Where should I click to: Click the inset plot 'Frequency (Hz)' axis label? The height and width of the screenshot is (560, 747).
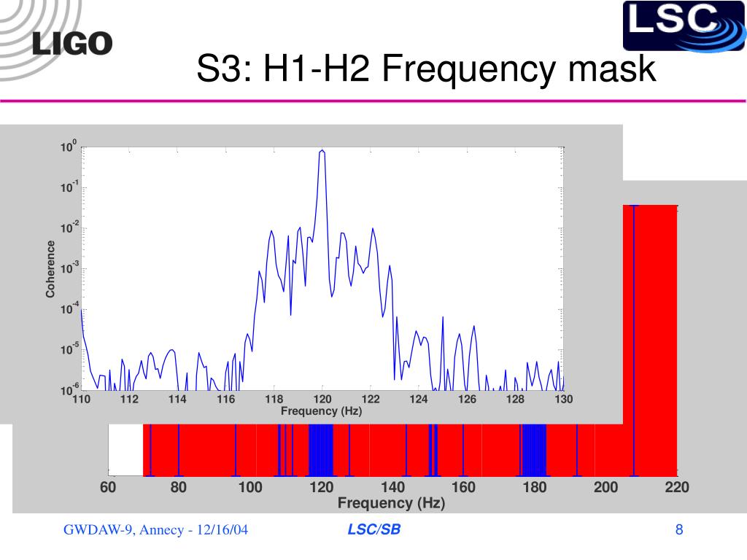point(322,411)
